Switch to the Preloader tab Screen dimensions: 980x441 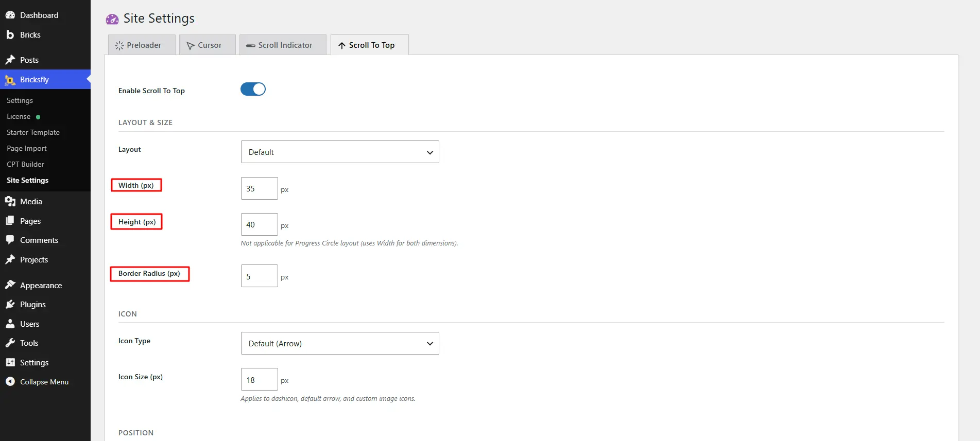tap(142, 45)
